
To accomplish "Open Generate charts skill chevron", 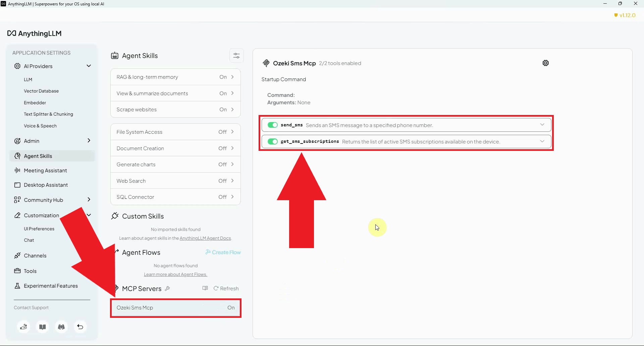I will (x=232, y=164).
